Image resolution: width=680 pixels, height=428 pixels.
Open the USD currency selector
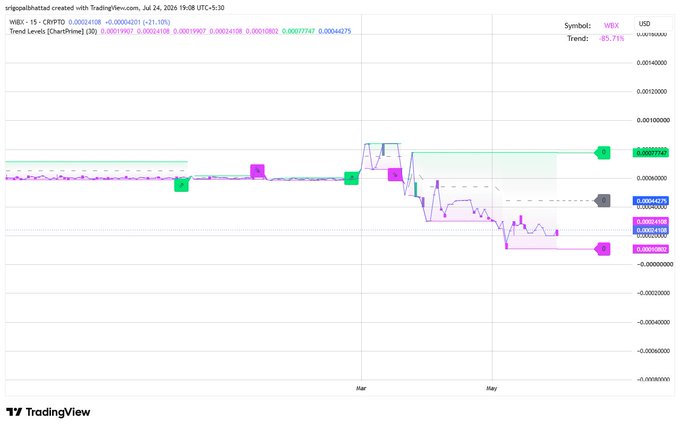click(653, 23)
